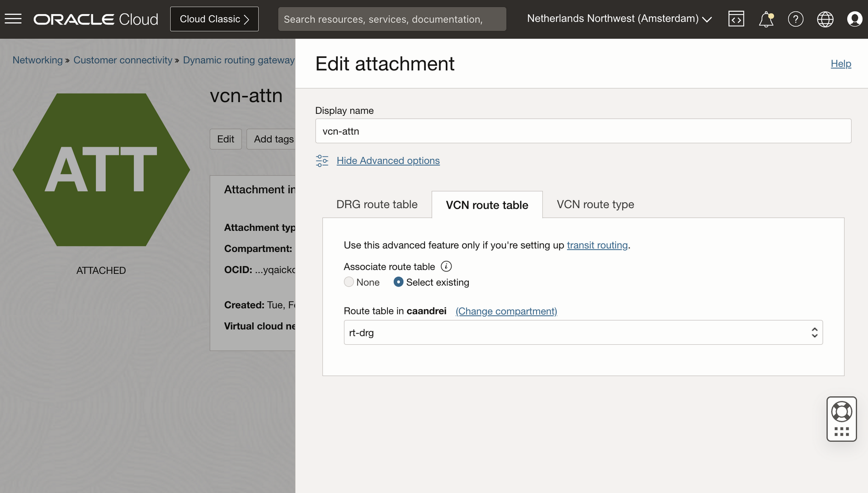Open the support lifebuoy widget

click(841, 411)
